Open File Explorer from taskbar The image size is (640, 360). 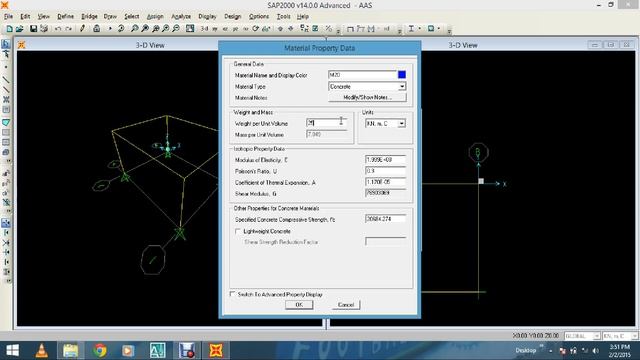pos(71,351)
